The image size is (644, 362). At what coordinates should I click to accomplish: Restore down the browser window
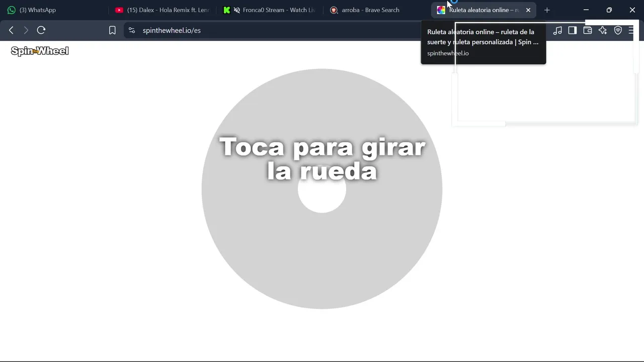tap(609, 10)
